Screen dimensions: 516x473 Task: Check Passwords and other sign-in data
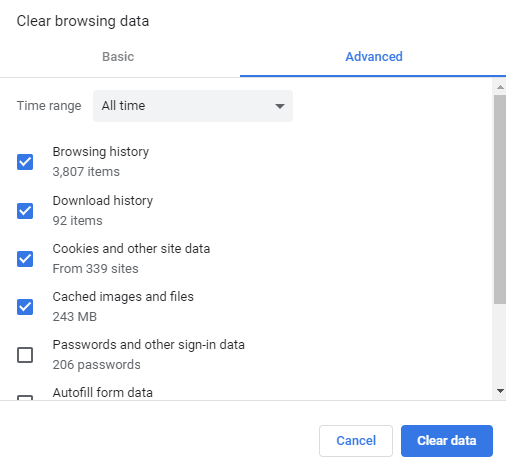pyautogui.click(x=25, y=355)
